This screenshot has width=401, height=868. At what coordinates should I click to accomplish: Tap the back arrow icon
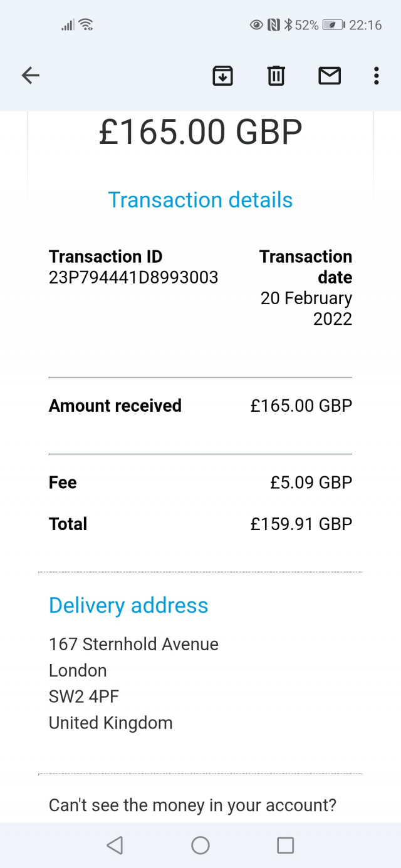point(31,76)
